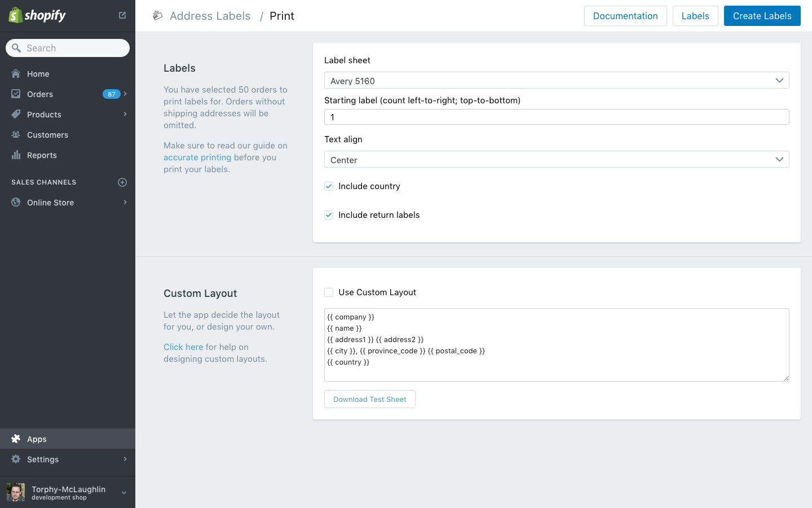This screenshot has height=508, width=812.
Task: Click the Online Store globe icon
Action: (x=16, y=202)
